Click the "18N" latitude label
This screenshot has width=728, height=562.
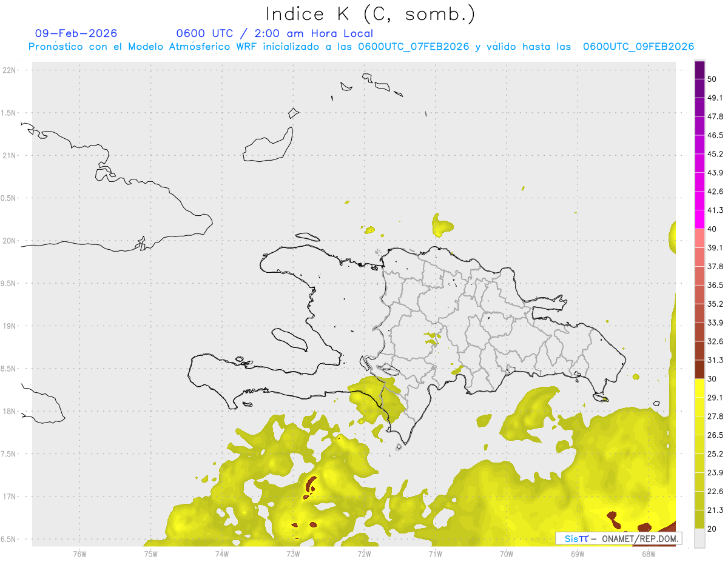point(9,411)
